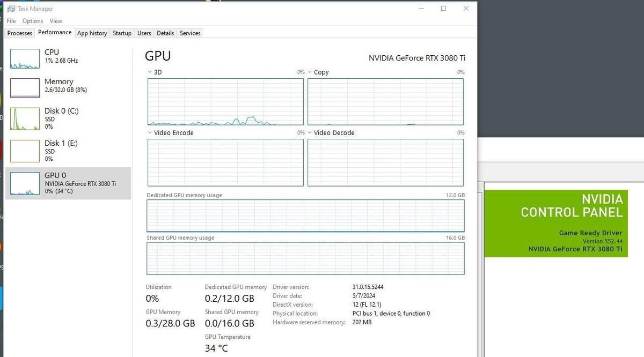The image size is (644, 357).
Task: Open the 3D engine graph dropdown
Action: tap(150, 72)
